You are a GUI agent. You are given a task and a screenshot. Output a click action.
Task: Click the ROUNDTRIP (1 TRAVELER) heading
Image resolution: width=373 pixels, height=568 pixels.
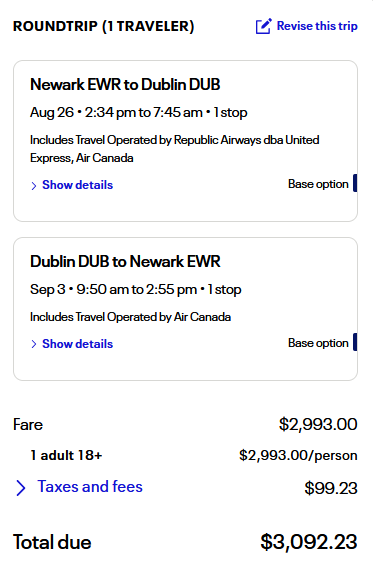[x=104, y=26]
